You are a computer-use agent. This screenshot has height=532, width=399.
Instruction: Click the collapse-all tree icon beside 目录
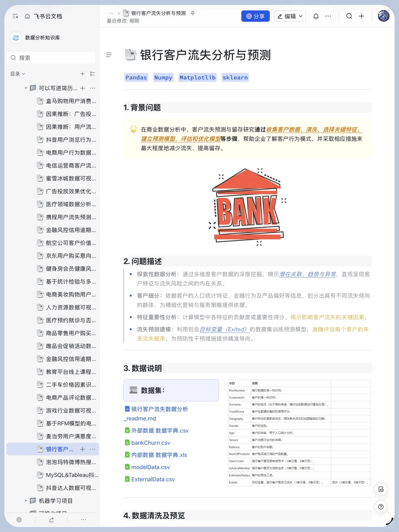coord(92,74)
